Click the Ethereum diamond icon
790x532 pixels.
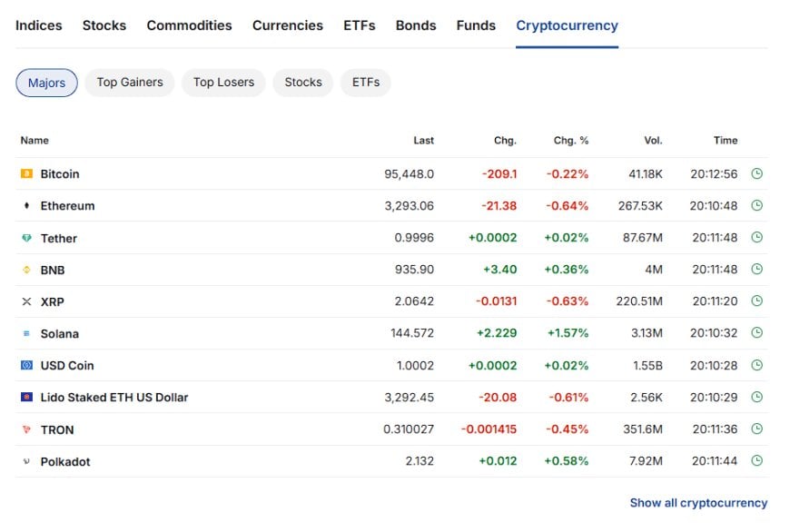click(x=26, y=205)
